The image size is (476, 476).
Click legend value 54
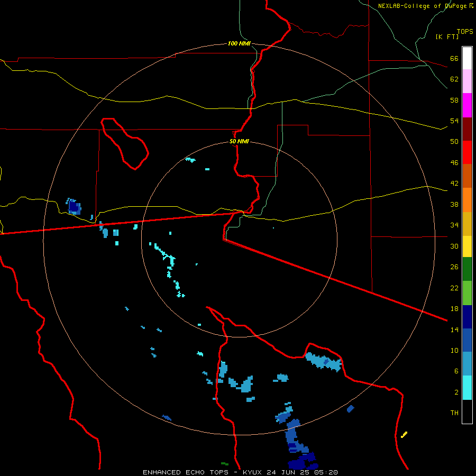pyautogui.click(x=454, y=121)
